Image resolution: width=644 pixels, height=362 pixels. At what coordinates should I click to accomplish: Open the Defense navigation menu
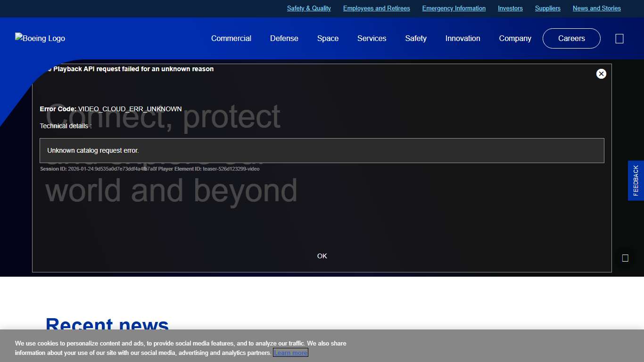click(284, 38)
